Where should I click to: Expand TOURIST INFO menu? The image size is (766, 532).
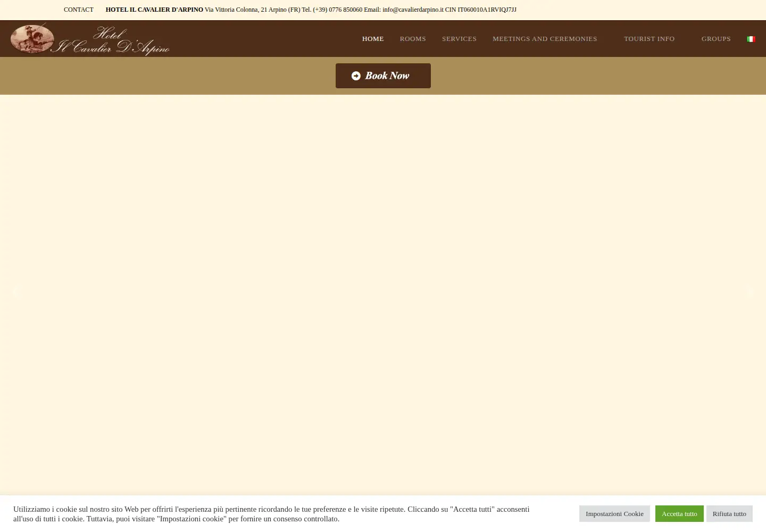[649, 39]
